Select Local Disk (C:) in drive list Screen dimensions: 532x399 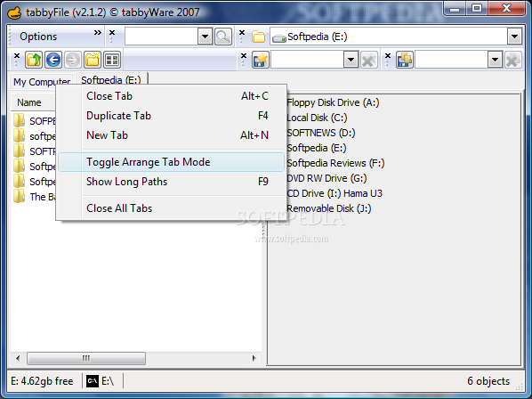coord(317,118)
